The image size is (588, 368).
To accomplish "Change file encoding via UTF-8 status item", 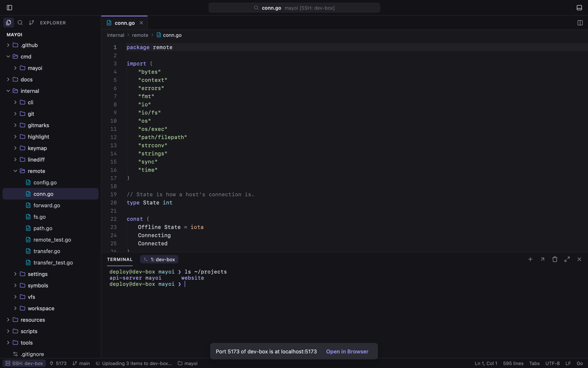I will 552,363.
